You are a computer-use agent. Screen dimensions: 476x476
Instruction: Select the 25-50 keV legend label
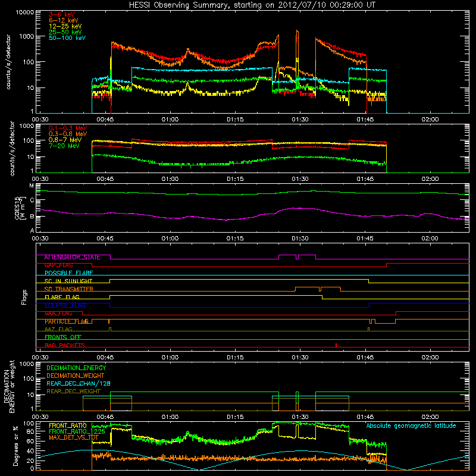point(65,32)
